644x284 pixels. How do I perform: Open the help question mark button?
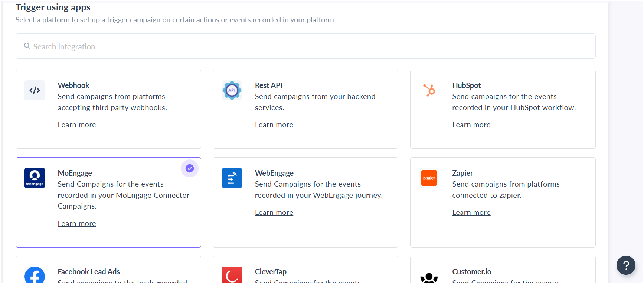(x=626, y=265)
